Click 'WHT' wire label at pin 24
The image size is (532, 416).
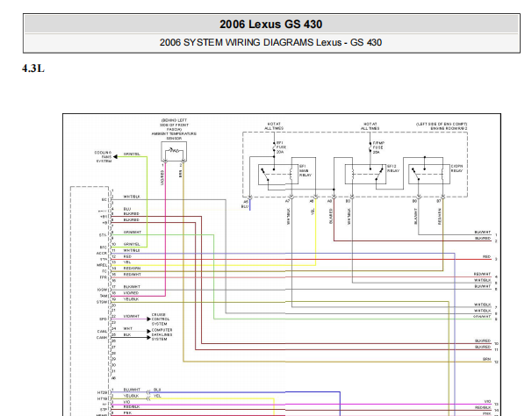[x=128, y=329]
